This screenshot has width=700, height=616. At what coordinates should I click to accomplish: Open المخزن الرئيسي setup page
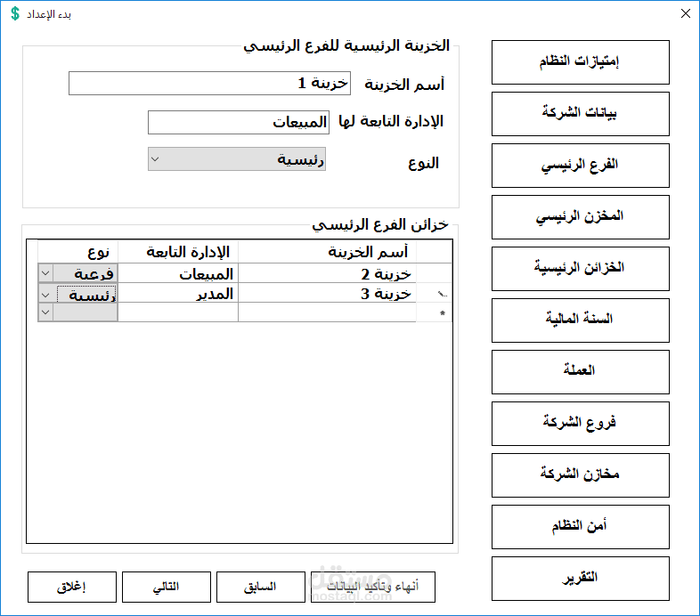[581, 217]
